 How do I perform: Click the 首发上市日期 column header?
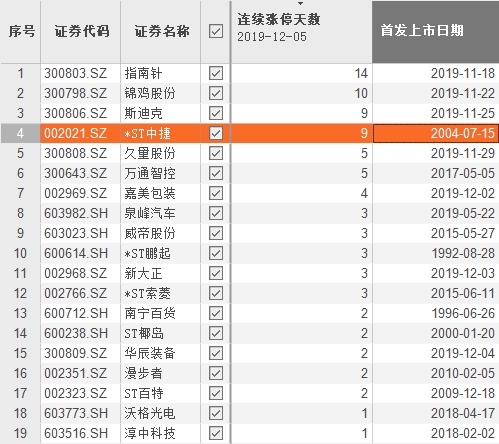[436, 32]
